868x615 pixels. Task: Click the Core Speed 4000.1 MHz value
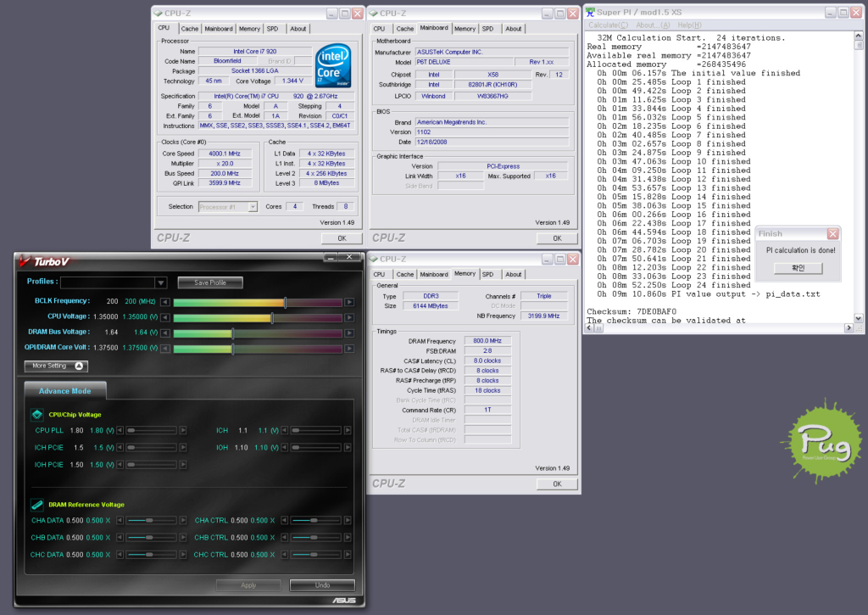click(225, 154)
